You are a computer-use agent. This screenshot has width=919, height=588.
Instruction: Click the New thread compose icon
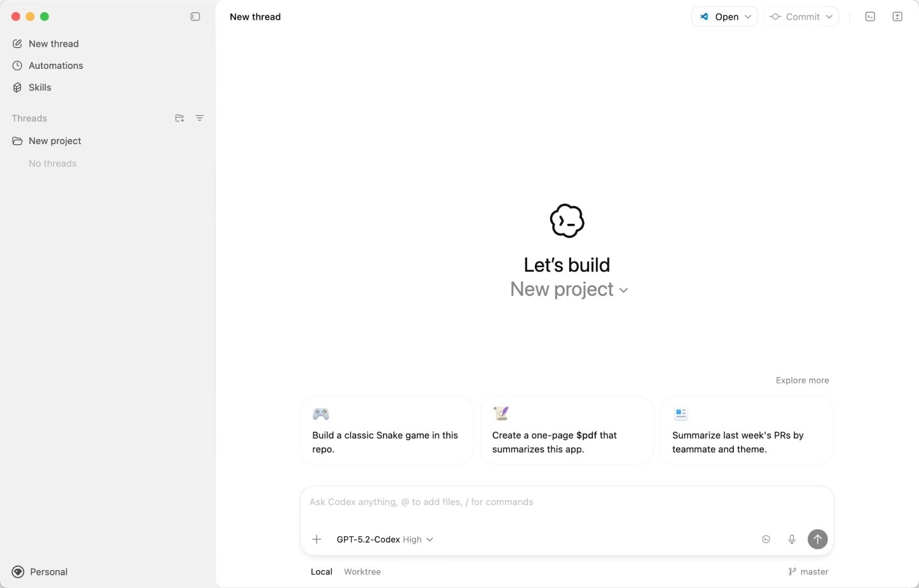click(x=17, y=44)
